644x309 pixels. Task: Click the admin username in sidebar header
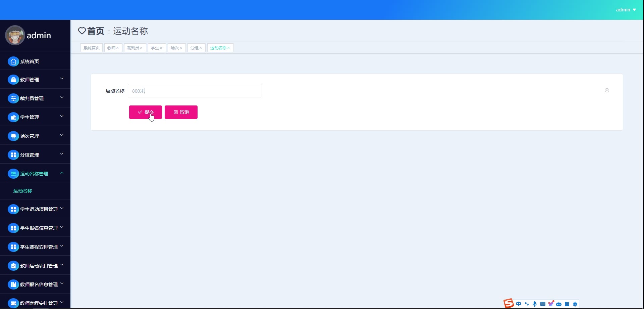(39, 35)
